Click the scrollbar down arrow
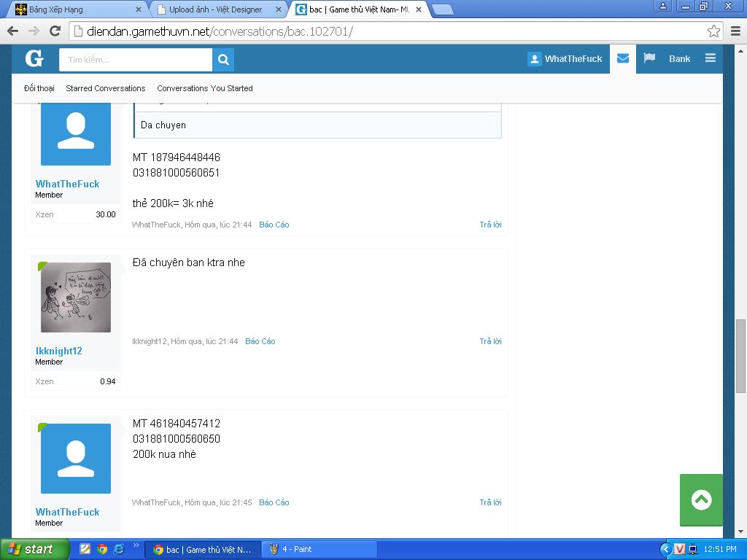Viewport: 747px width, 560px height. coord(740,532)
